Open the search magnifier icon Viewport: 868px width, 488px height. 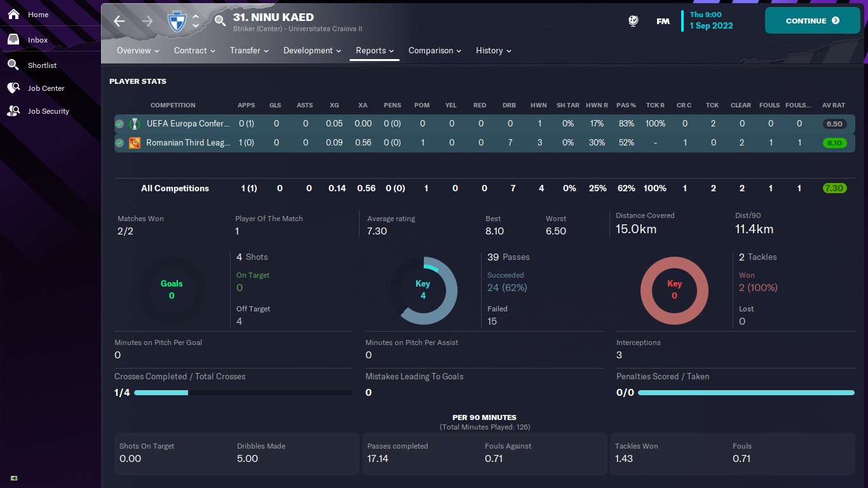click(220, 21)
